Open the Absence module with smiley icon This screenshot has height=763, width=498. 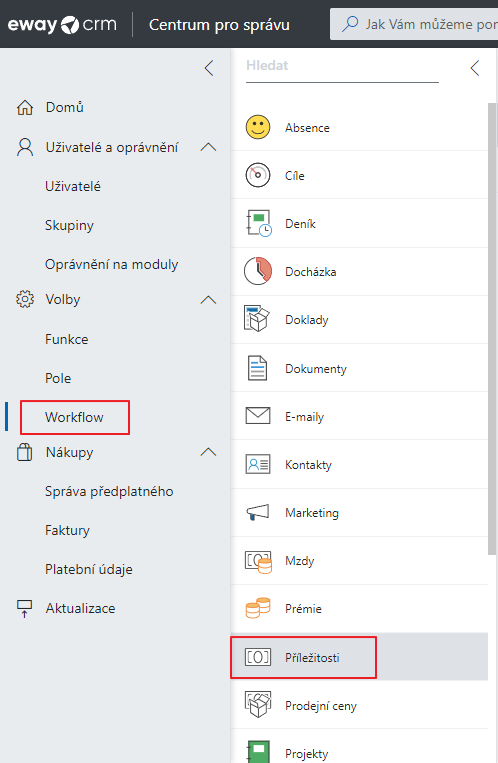258,127
